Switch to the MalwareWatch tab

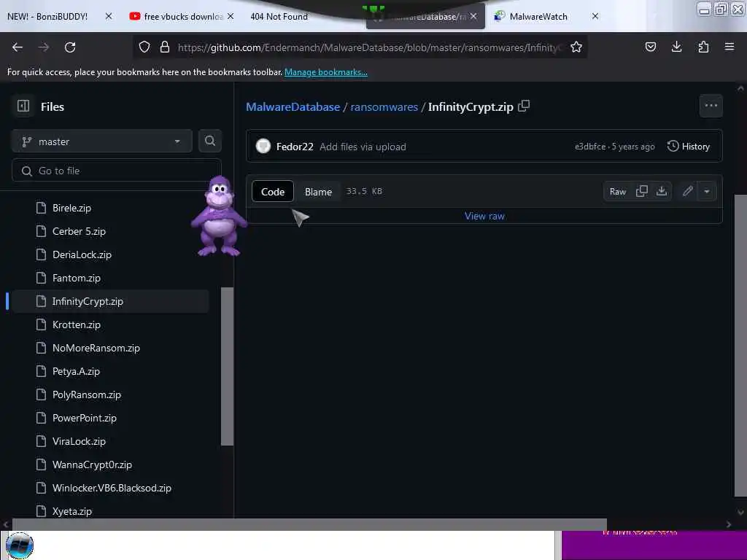538,17
